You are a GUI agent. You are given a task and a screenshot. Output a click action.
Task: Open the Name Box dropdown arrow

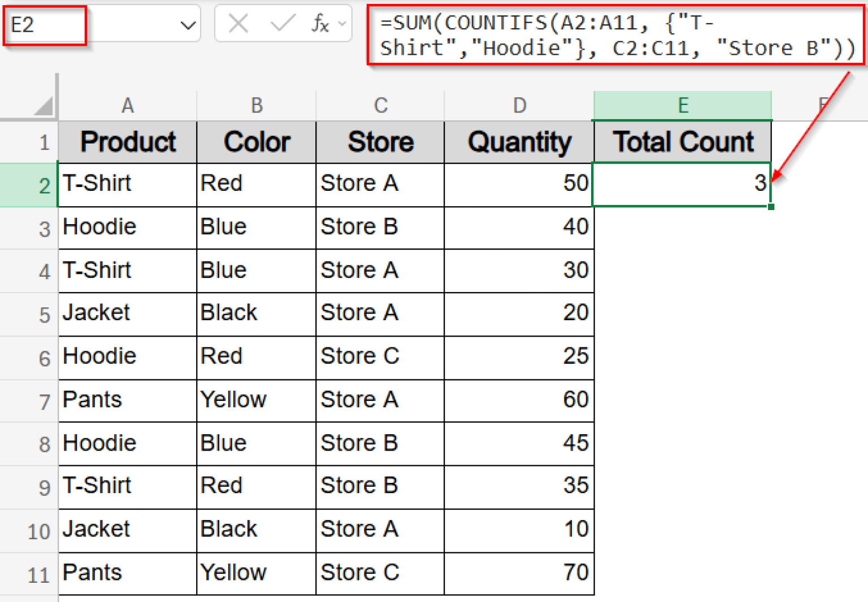click(x=188, y=23)
